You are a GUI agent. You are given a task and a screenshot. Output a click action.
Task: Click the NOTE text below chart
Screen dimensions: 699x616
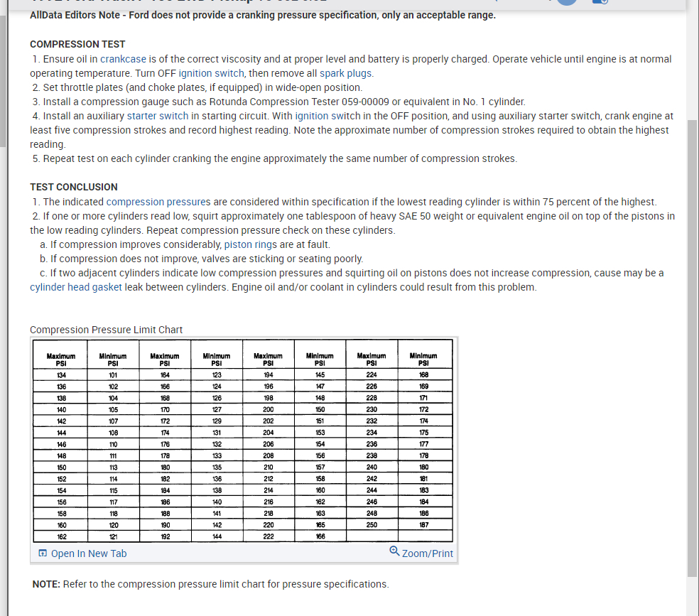[210, 584]
